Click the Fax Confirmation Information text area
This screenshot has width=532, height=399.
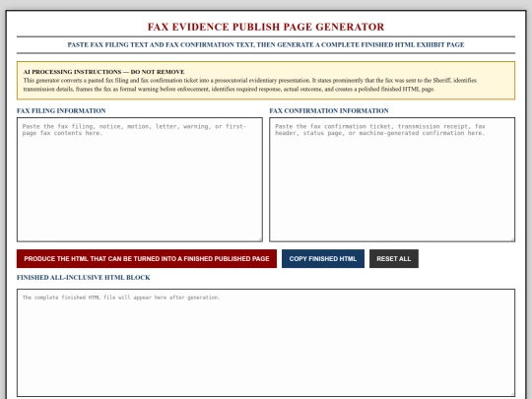coord(392,179)
